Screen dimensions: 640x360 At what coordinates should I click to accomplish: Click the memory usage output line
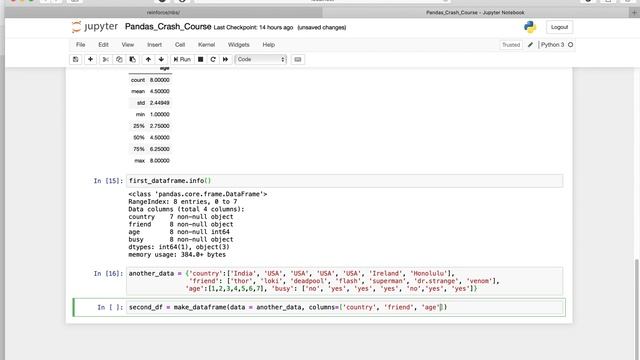[x=177, y=255]
